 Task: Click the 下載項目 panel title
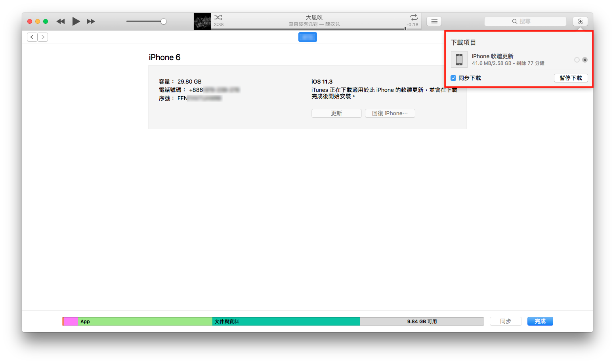point(463,42)
